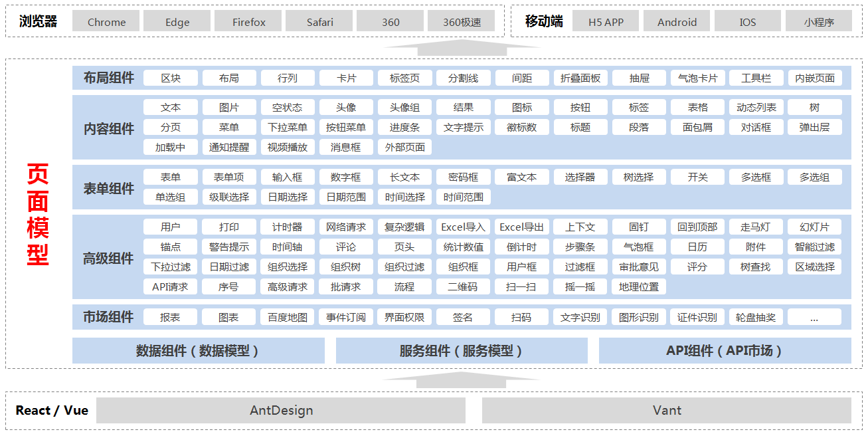868x436 pixels.
Task: Select the "进度条" component
Action: click(404, 127)
